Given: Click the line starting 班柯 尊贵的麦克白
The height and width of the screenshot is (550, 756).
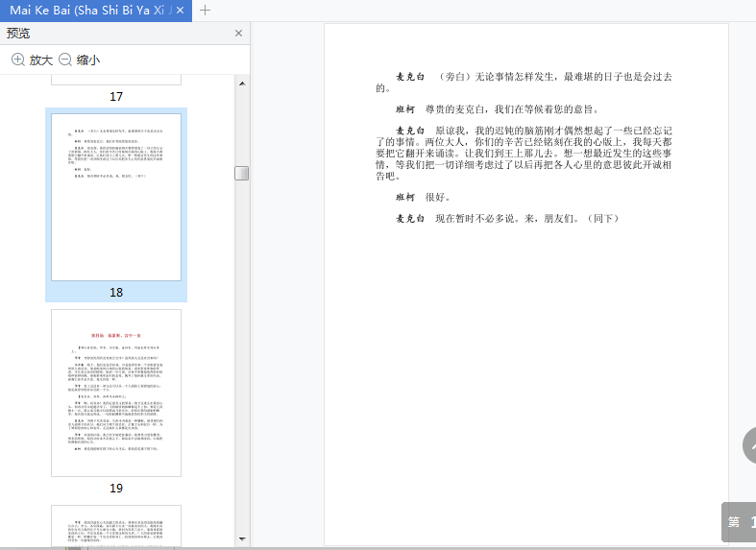Looking at the screenshot, I should coord(498,109).
